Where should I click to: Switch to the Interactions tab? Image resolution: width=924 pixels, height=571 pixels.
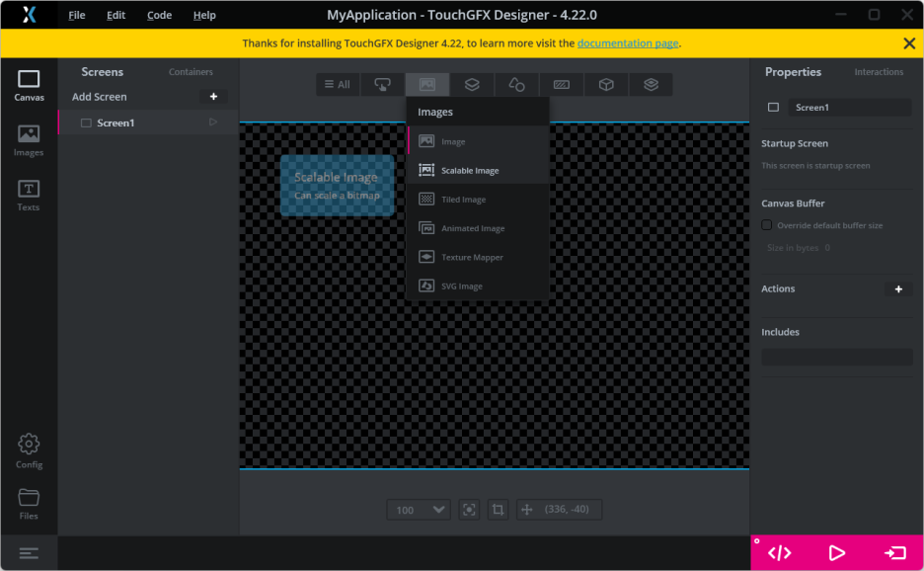point(879,72)
